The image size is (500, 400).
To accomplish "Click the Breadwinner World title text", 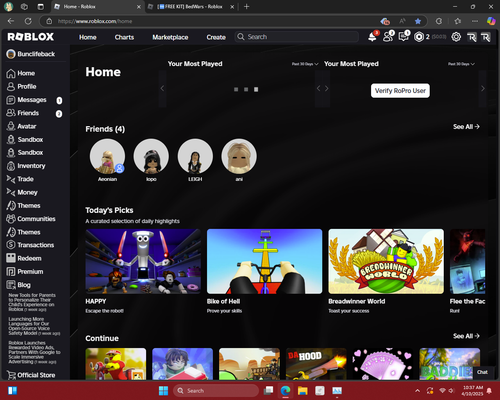I will point(357,301).
